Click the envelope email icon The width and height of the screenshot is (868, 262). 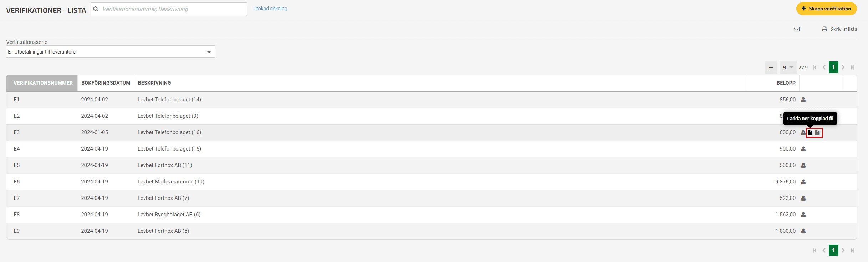(797, 29)
